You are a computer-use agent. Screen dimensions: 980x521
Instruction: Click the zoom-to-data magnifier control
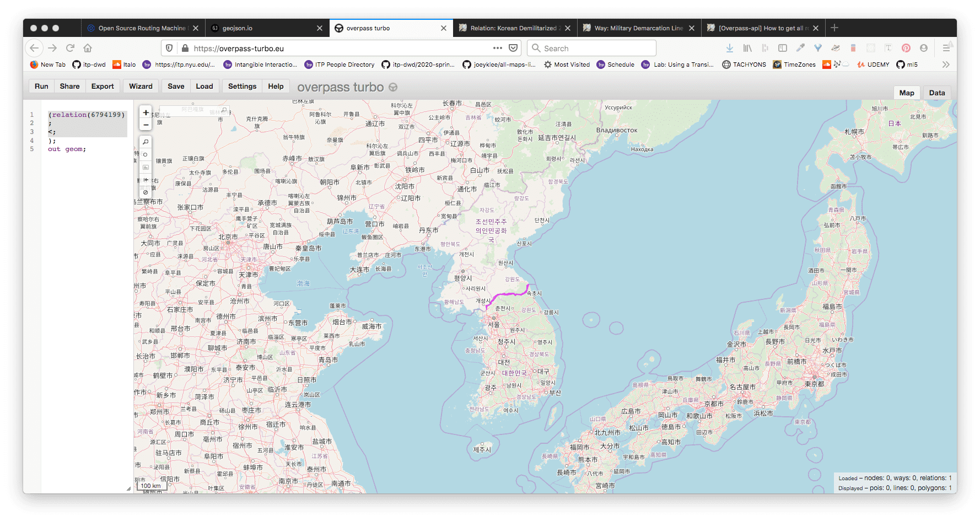pos(146,142)
